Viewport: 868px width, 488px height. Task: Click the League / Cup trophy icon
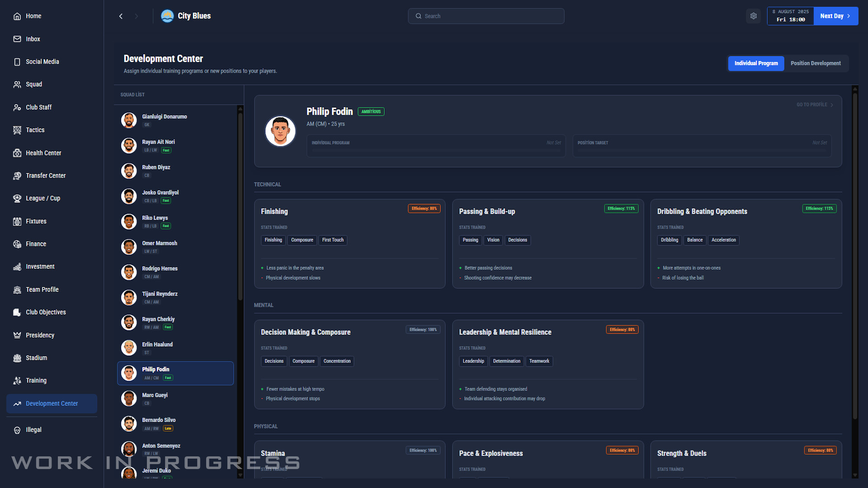click(x=17, y=198)
